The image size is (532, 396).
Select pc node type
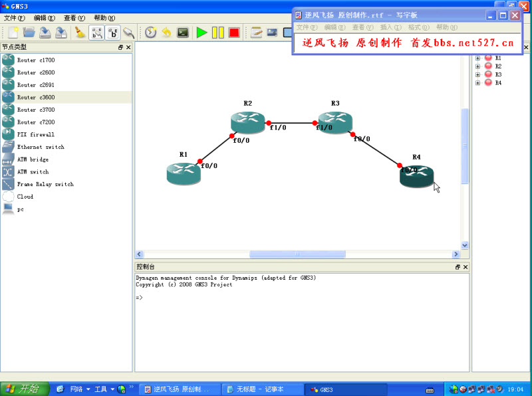[x=66, y=209]
